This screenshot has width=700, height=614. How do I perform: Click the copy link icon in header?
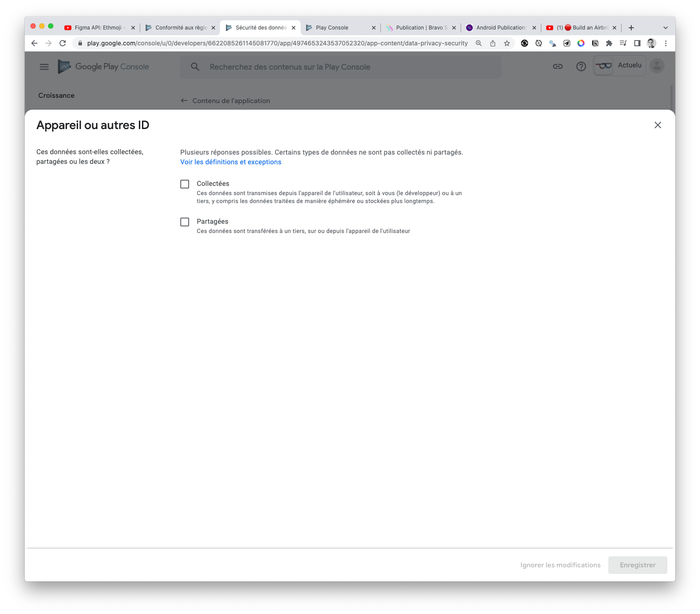[558, 67]
